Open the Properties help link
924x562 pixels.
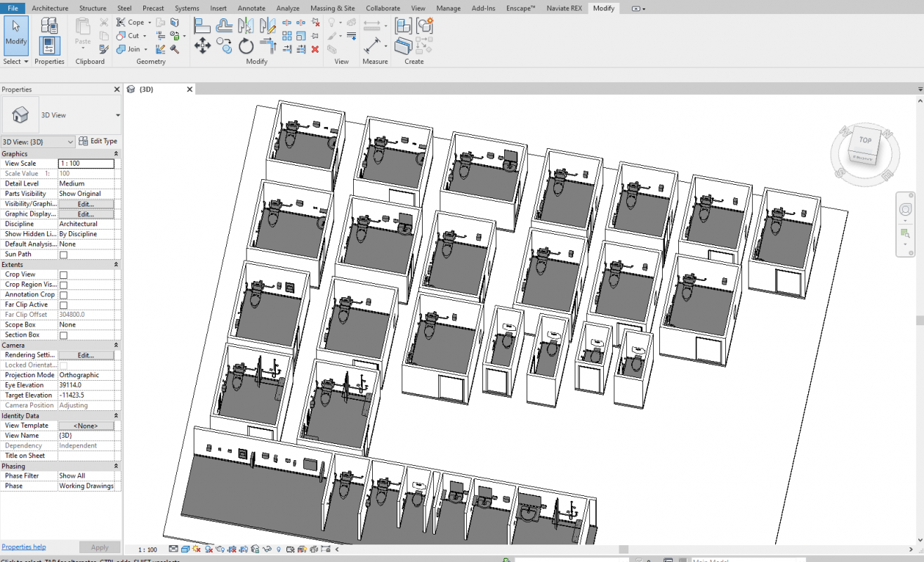pyautogui.click(x=24, y=547)
